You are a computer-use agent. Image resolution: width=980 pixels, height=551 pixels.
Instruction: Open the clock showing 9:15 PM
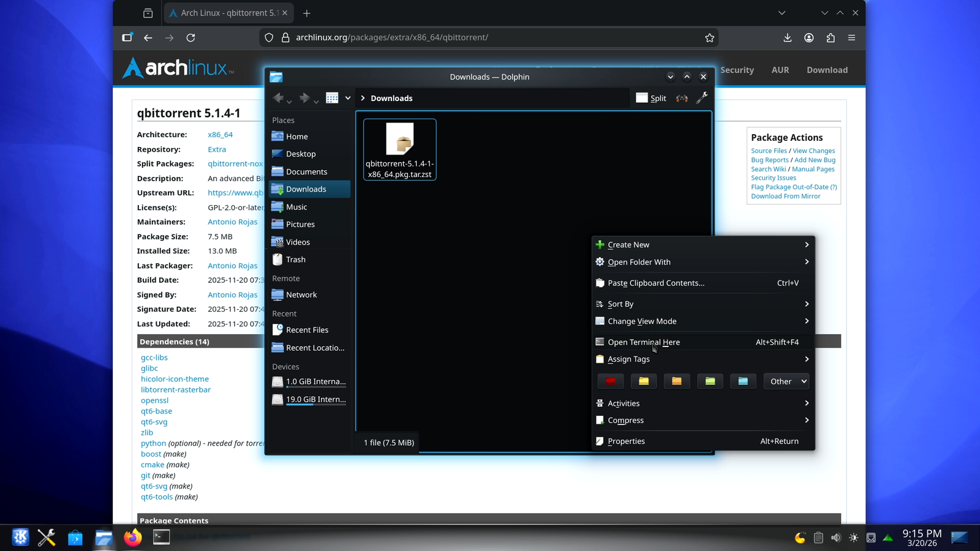coord(922,538)
